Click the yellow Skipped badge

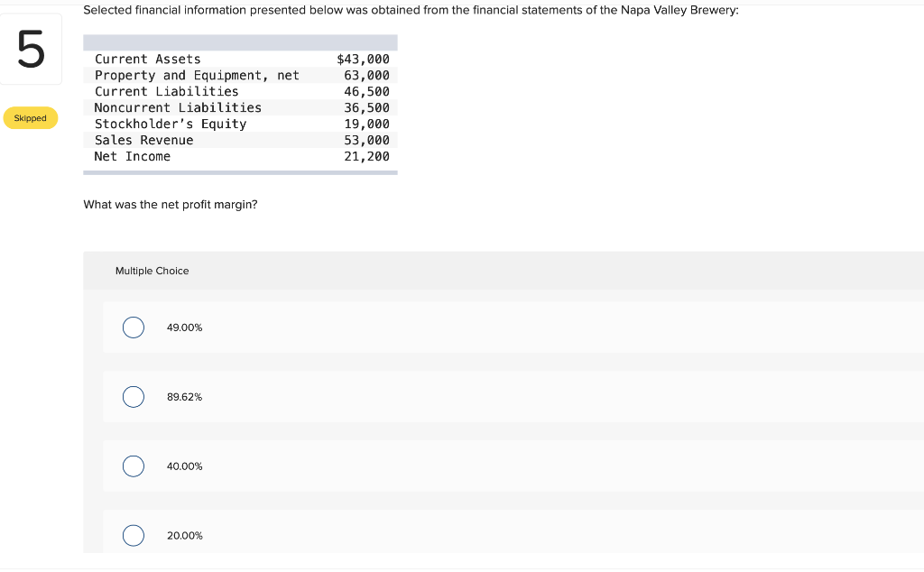coord(30,117)
